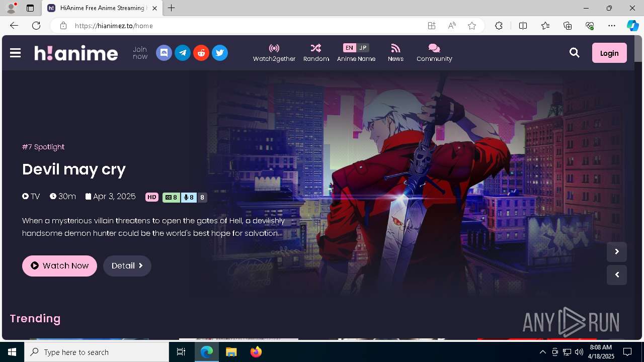Open Firefox from the taskbar
Image resolution: width=644 pixels, height=362 pixels.
[256, 352]
